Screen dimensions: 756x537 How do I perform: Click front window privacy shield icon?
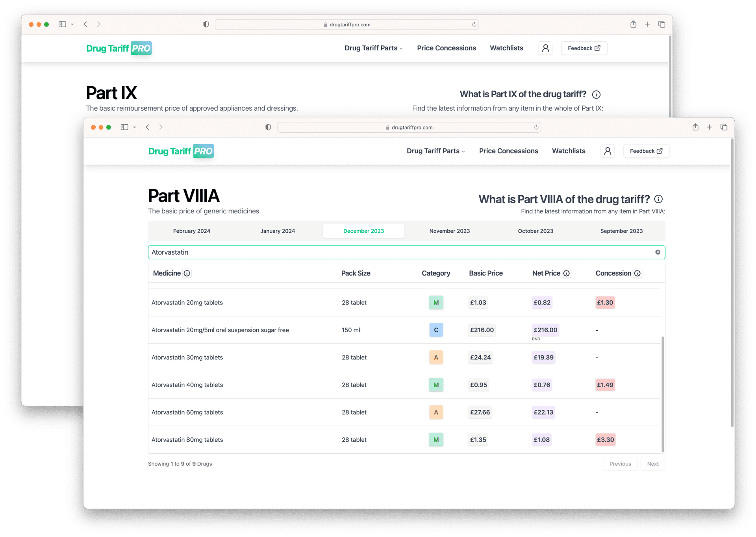[x=268, y=127]
